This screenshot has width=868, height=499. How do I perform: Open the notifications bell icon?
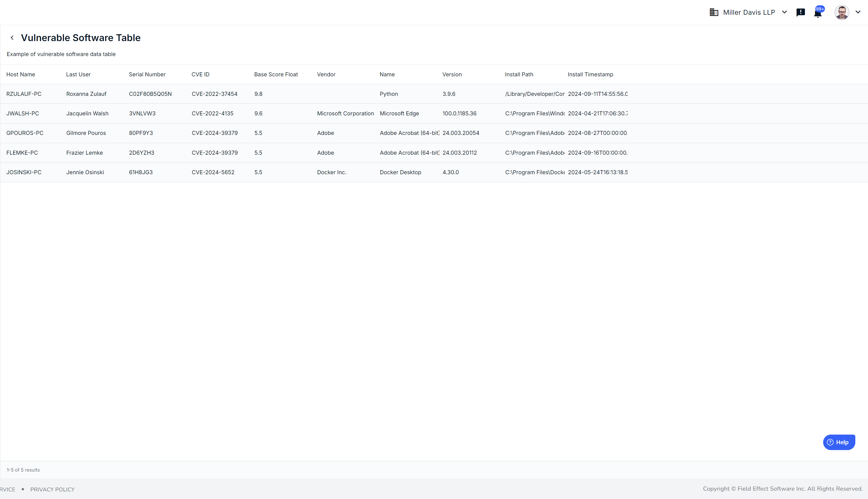tap(818, 13)
